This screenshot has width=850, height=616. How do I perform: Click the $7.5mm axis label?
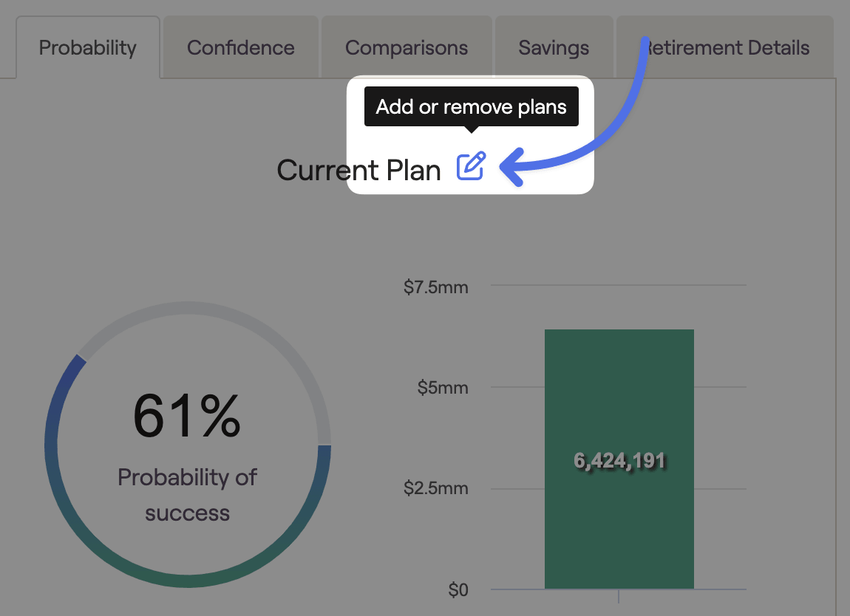(436, 287)
